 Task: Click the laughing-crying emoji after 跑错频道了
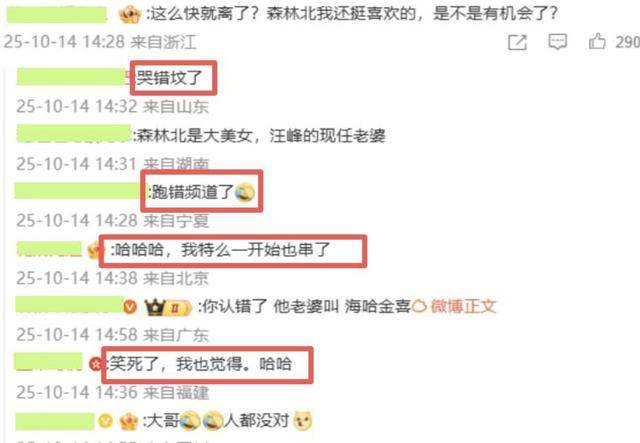[245, 192]
